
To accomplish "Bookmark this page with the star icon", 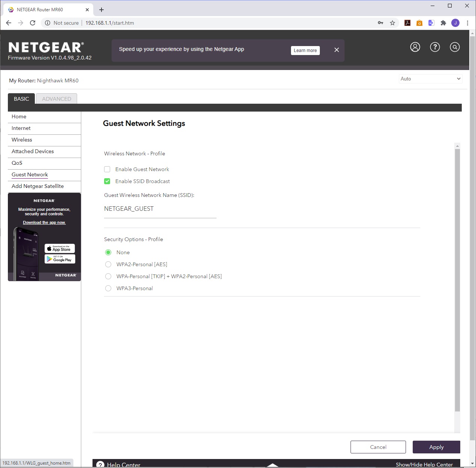I will coord(392,23).
